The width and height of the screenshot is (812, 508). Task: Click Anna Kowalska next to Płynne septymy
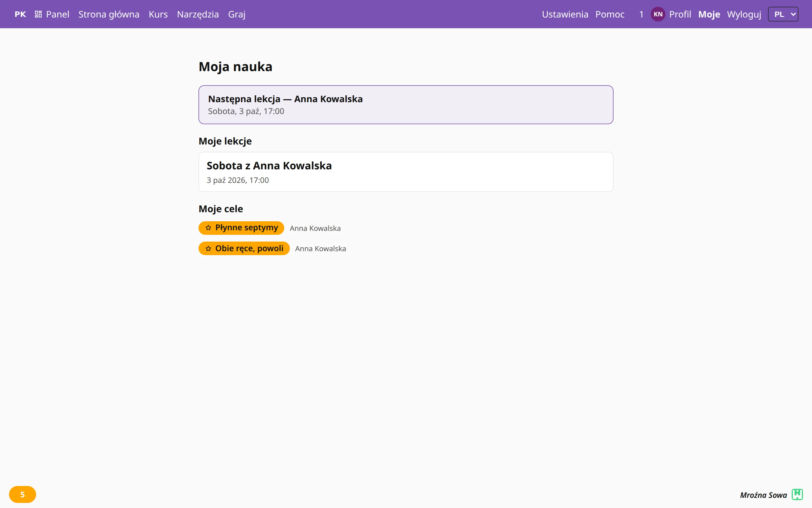tap(315, 228)
